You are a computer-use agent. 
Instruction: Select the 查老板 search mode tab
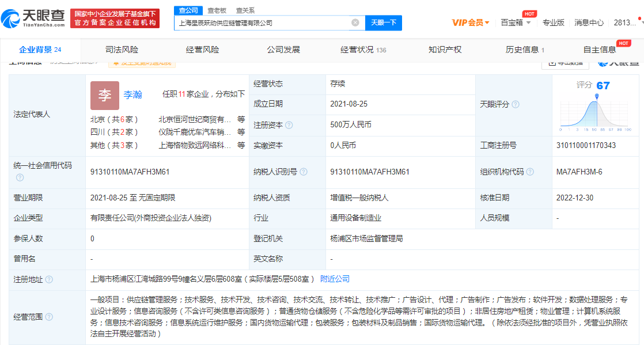(217, 10)
